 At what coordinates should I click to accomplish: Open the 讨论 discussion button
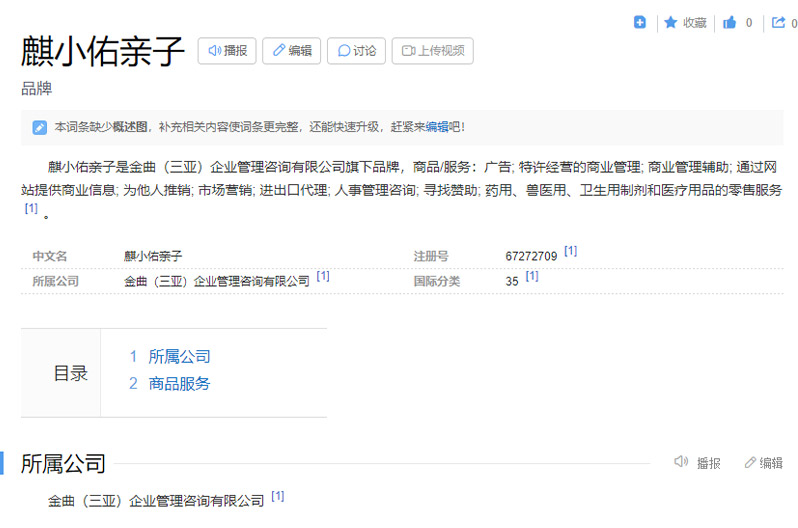coord(357,51)
